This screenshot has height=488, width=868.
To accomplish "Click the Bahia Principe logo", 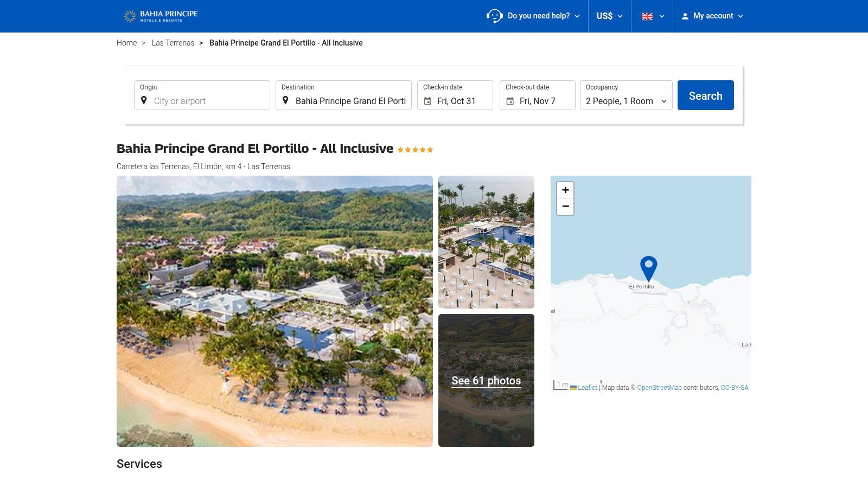I will pyautogui.click(x=161, y=16).
